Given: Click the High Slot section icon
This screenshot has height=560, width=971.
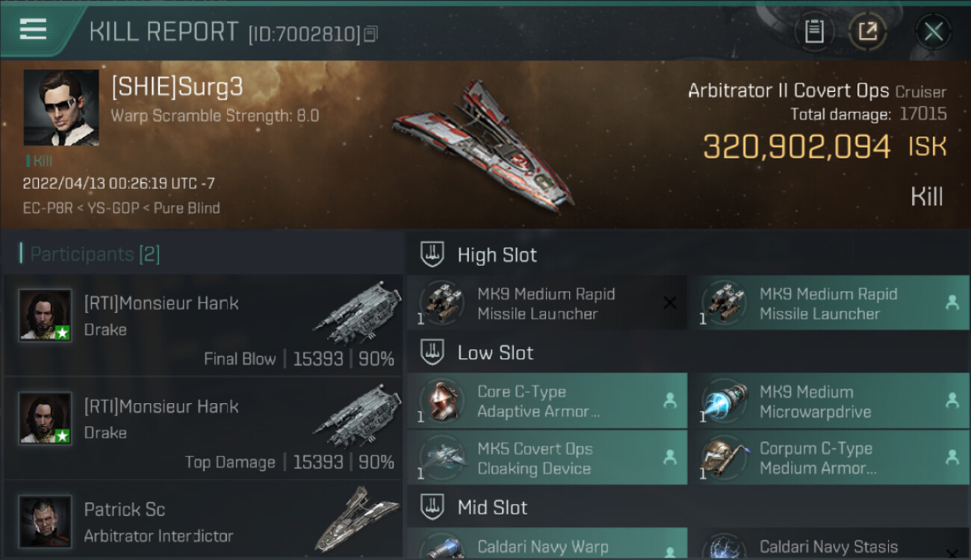Looking at the screenshot, I should [x=432, y=254].
